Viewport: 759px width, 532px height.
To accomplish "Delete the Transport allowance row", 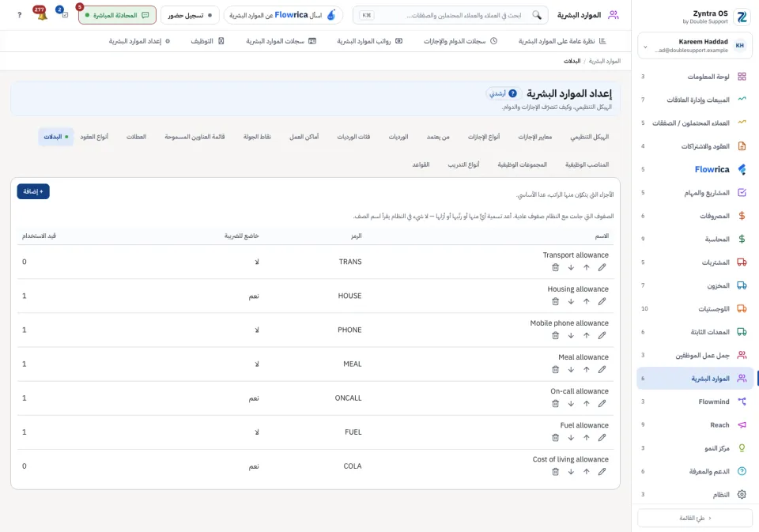I will (x=555, y=267).
